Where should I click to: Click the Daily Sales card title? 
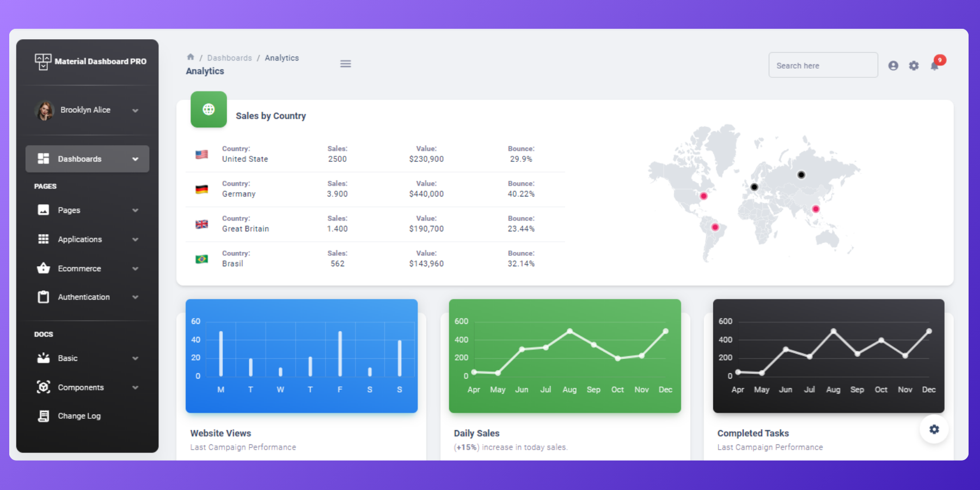476,433
